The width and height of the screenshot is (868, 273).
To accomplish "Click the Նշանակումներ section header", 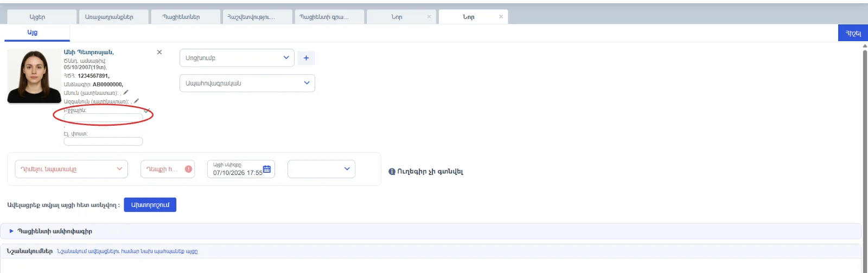I will click(30, 251).
